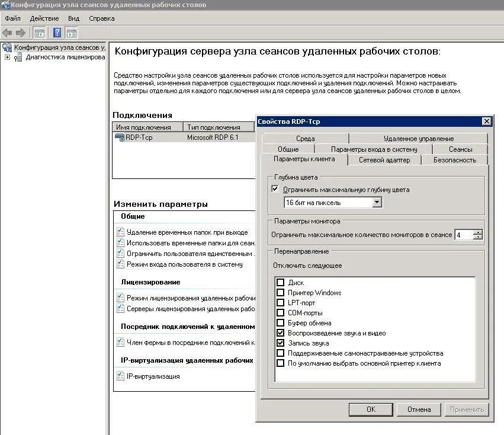
Task: Click the Forward arrow toolbar icon
Action: [21, 33]
